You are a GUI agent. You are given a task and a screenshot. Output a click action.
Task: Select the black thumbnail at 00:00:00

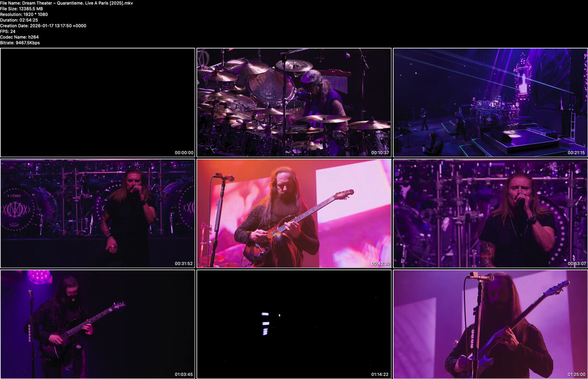[x=97, y=102]
